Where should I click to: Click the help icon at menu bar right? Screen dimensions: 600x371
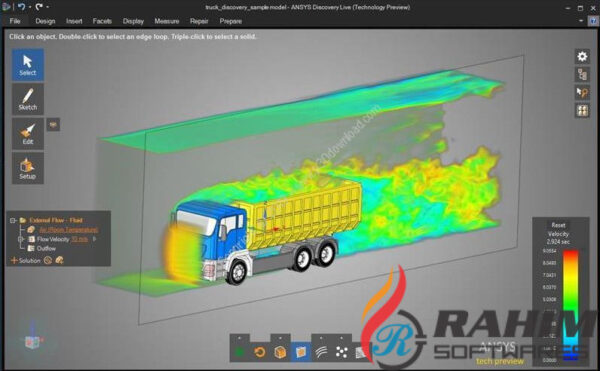tap(593, 21)
